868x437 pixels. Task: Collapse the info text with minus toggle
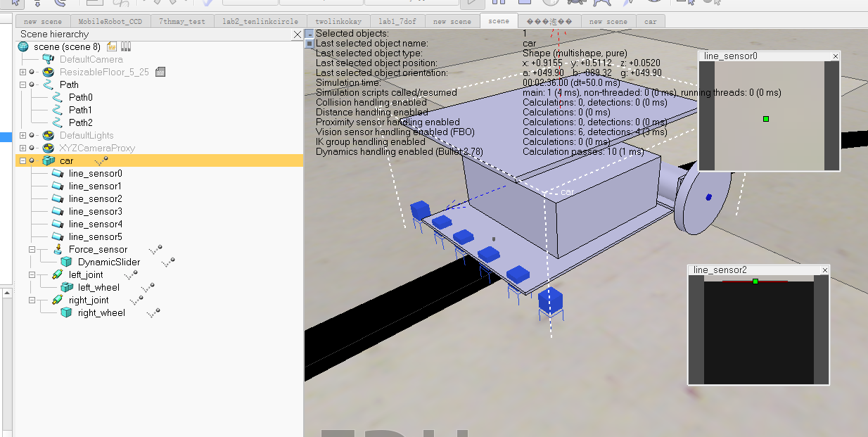tap(309, 34)
